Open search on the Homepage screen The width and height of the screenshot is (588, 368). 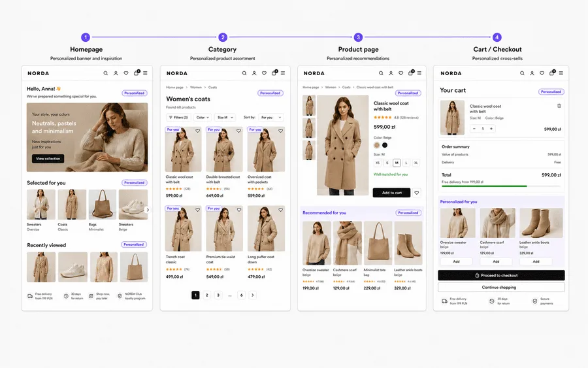[x=106, y=73]
